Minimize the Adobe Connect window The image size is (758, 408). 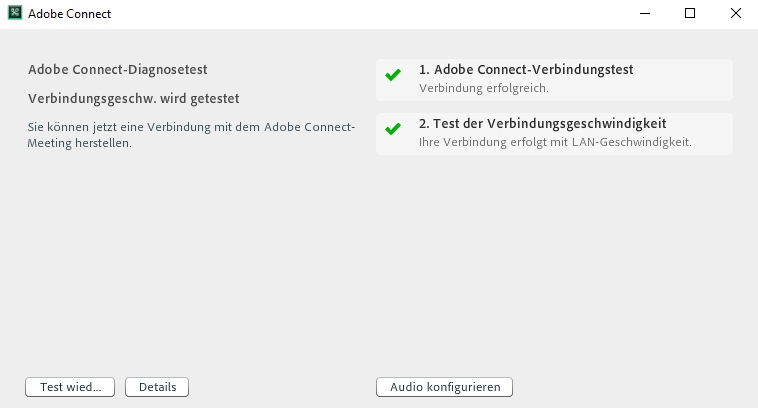coord(643,14)
